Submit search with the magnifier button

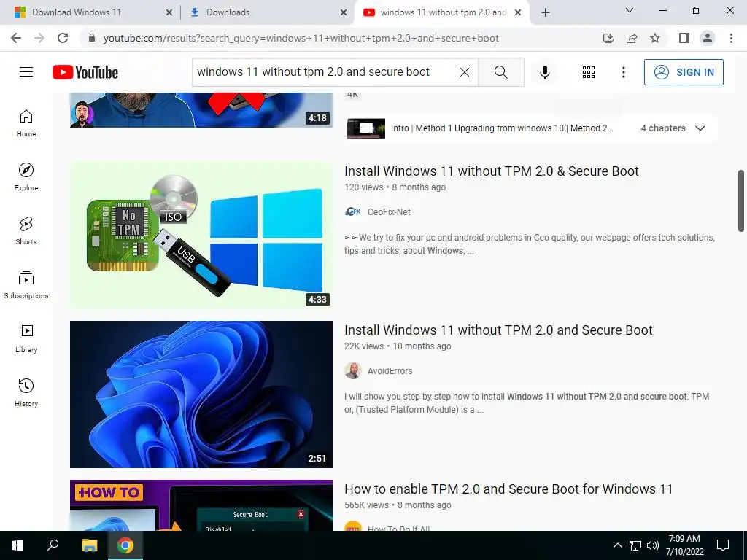(x=500, y=72)
